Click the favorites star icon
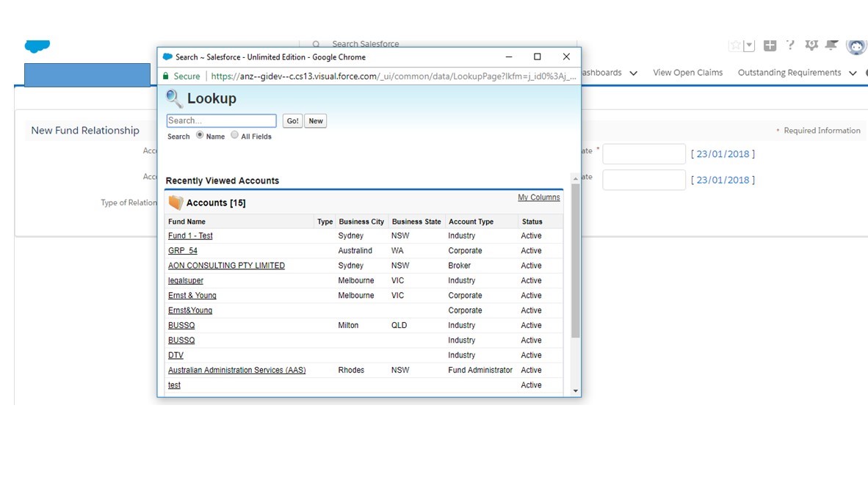 (735, 45)
